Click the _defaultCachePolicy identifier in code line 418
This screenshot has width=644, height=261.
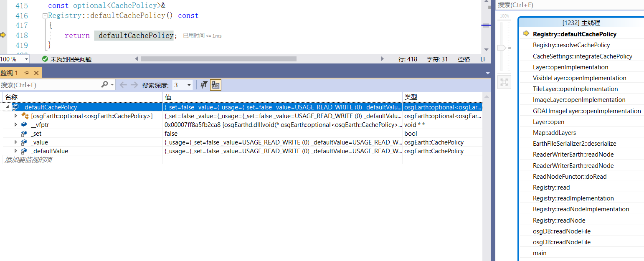point(134,35)
